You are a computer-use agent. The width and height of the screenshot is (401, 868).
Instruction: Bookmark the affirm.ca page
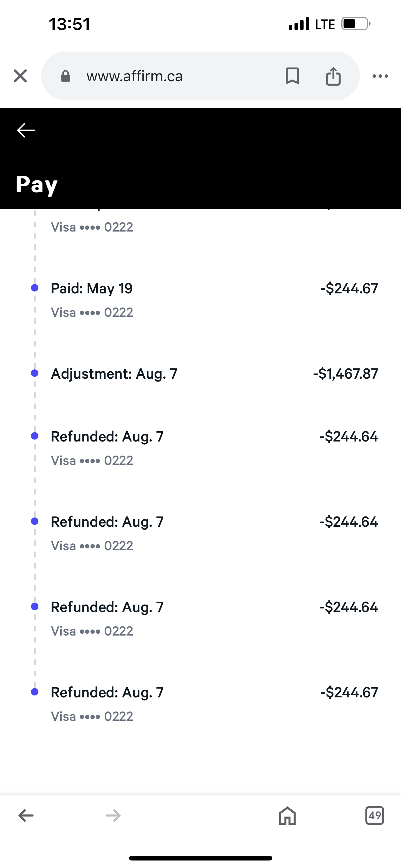click(292, 76)
